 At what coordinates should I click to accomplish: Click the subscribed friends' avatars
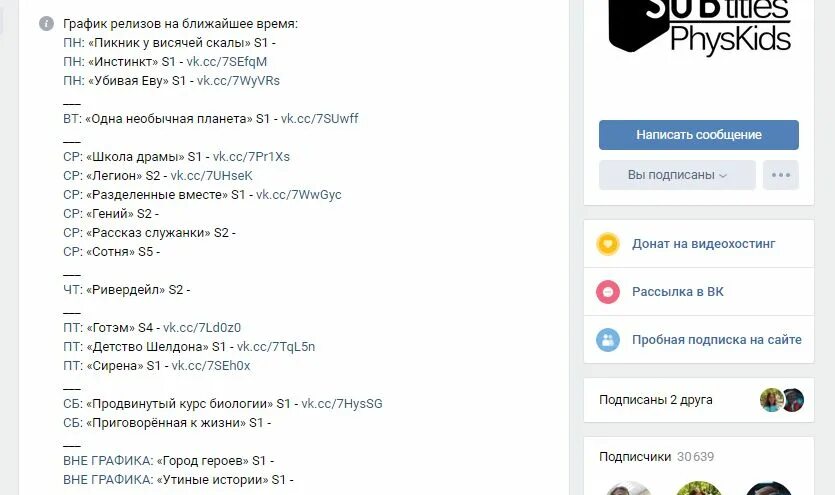click(x=782, y=400)
